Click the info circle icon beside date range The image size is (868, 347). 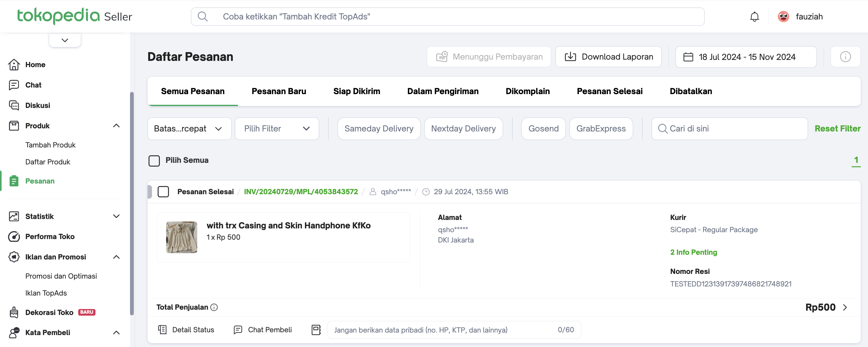[x=845, y=56]
